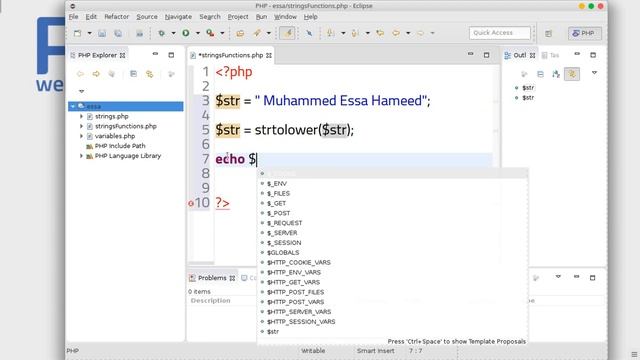Open Outline view menu triangle

pyautogui.click(x=595, y=73)
